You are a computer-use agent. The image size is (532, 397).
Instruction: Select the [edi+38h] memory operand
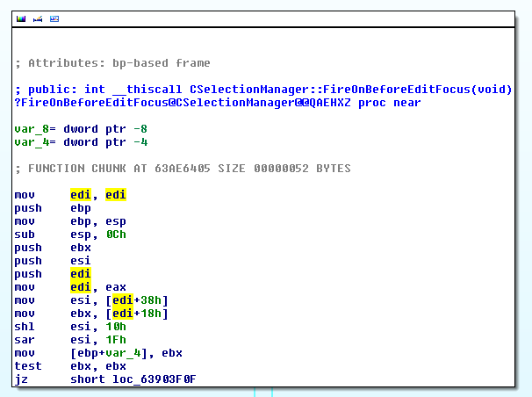[x=137, y=300]
